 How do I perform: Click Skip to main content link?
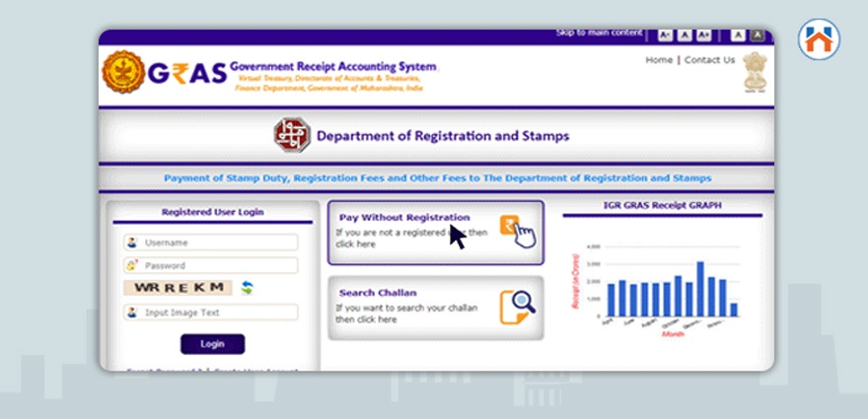[599, 34]
